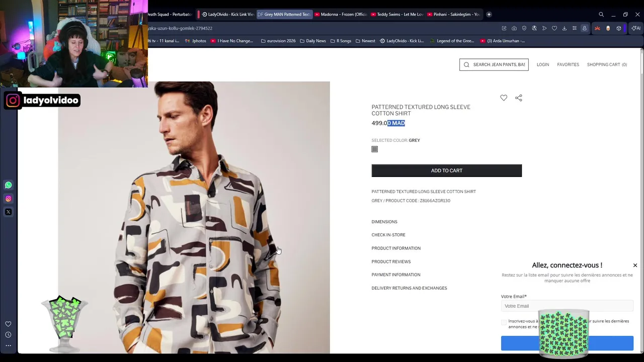Click the Votre Email input field
644x362 pixels.
click(567, 306)
